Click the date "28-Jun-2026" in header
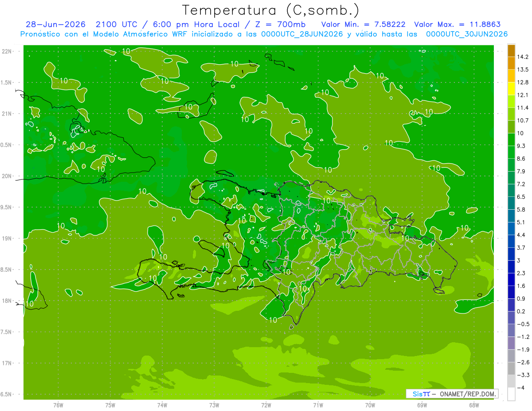532x411 pixels. (55, 24)
